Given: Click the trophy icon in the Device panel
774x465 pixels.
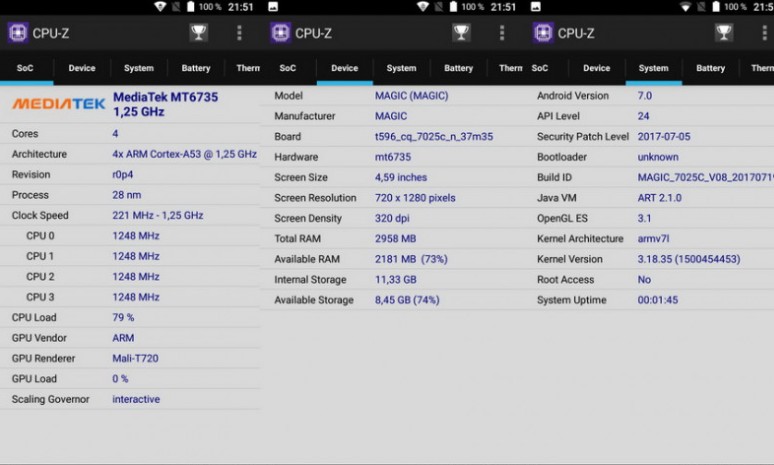Looking at the screenshot, I should 461,33.
